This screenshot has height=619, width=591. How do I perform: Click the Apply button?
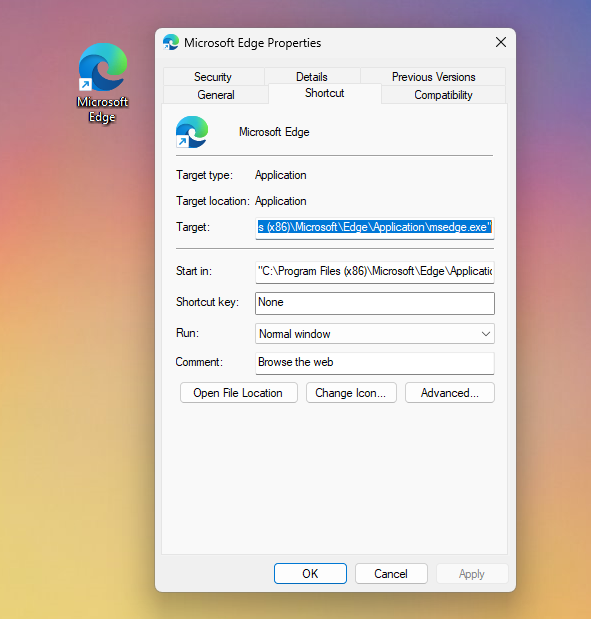472,574
